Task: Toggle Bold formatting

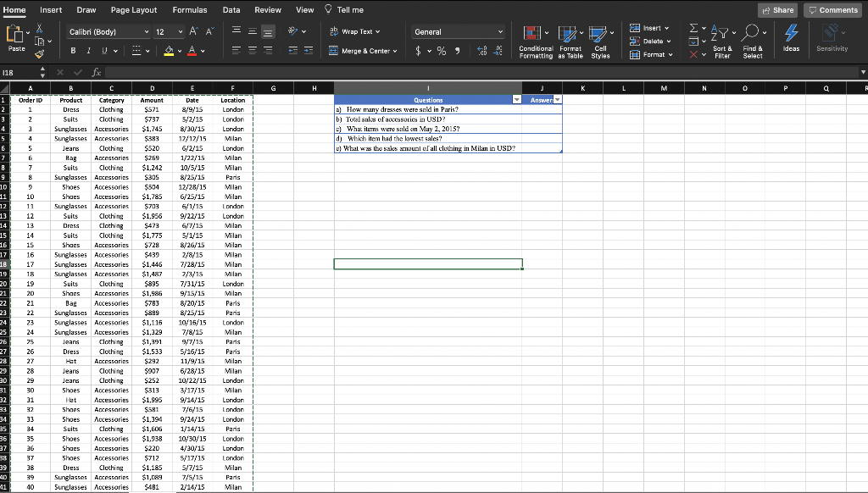Action: click(x=73, y=51)
